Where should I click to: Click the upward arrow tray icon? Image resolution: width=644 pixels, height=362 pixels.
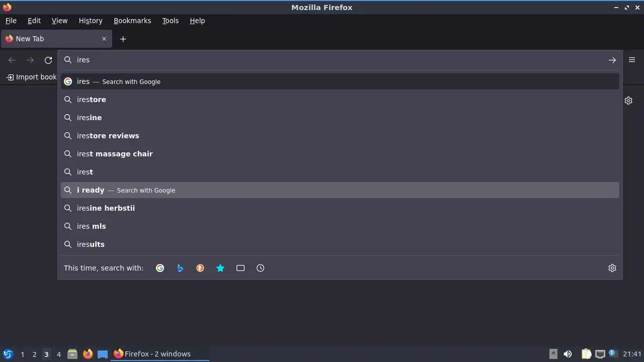(x=553, y=354)
